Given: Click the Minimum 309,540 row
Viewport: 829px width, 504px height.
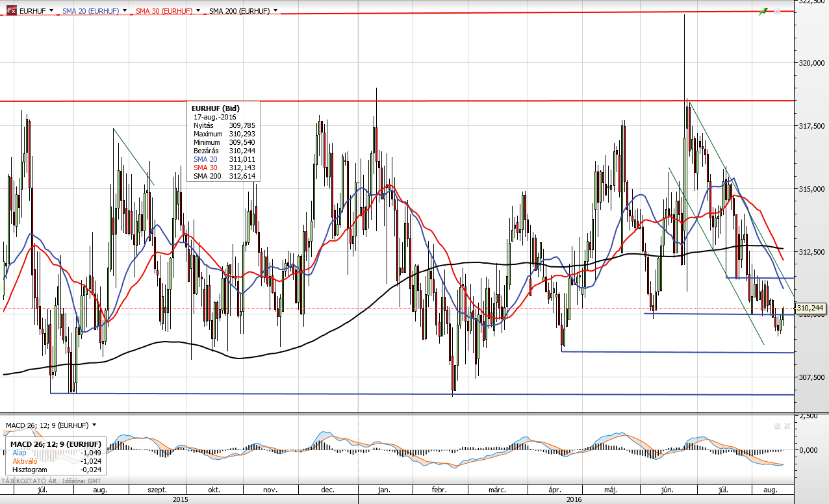Looking at the screenshot, I should coord(224,142).
